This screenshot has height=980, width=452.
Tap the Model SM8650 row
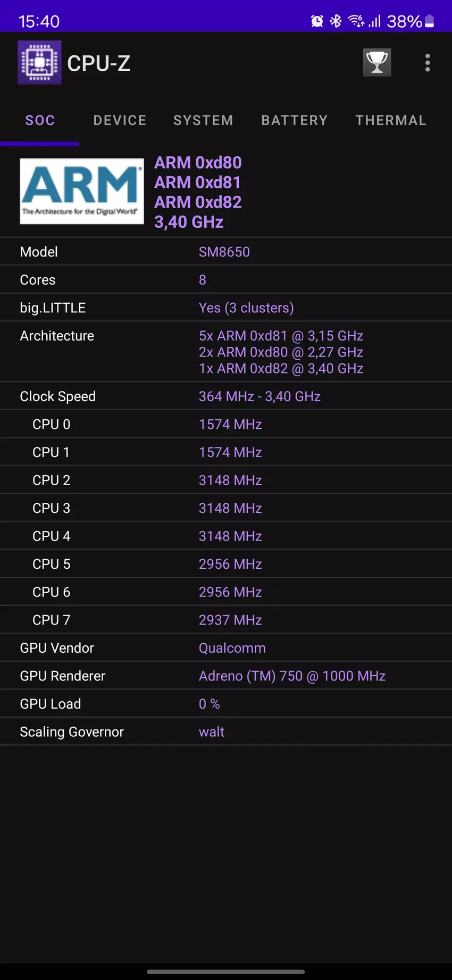coord(226,252)
